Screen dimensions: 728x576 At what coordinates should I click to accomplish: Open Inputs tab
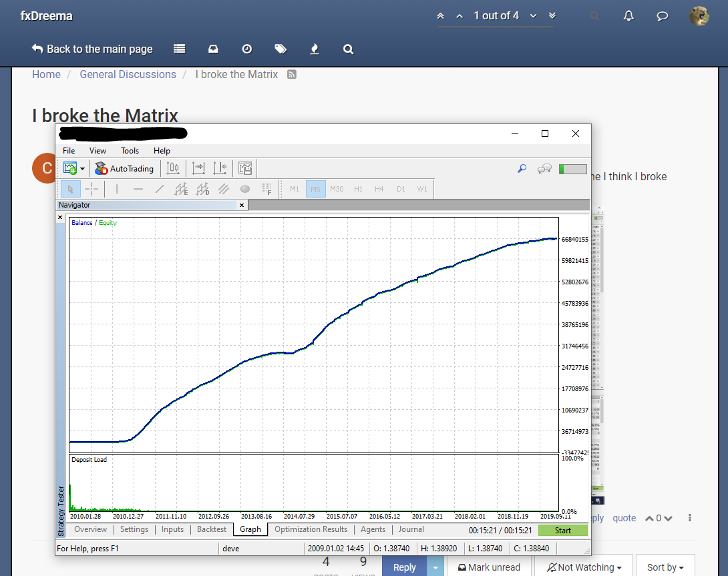pos(173,529)
